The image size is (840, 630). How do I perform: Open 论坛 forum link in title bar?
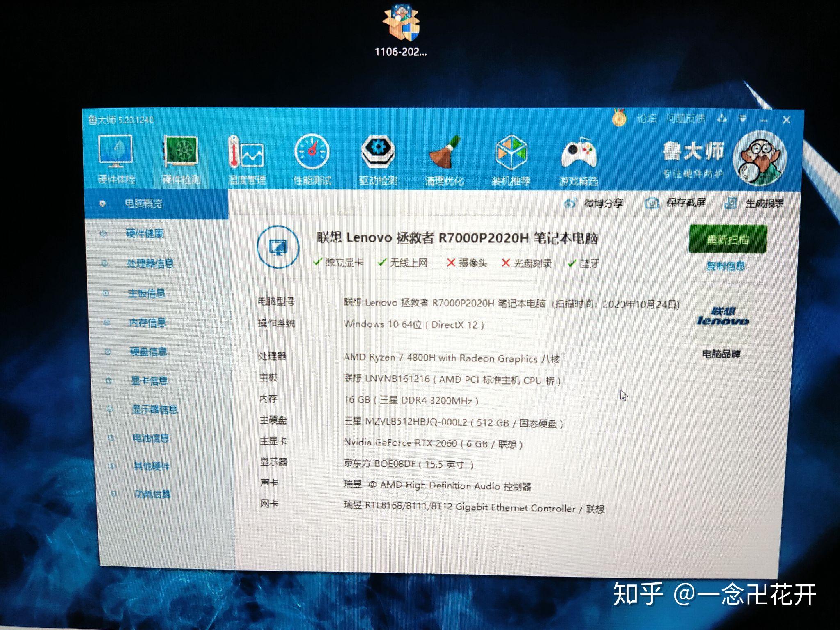coord(647,119)
